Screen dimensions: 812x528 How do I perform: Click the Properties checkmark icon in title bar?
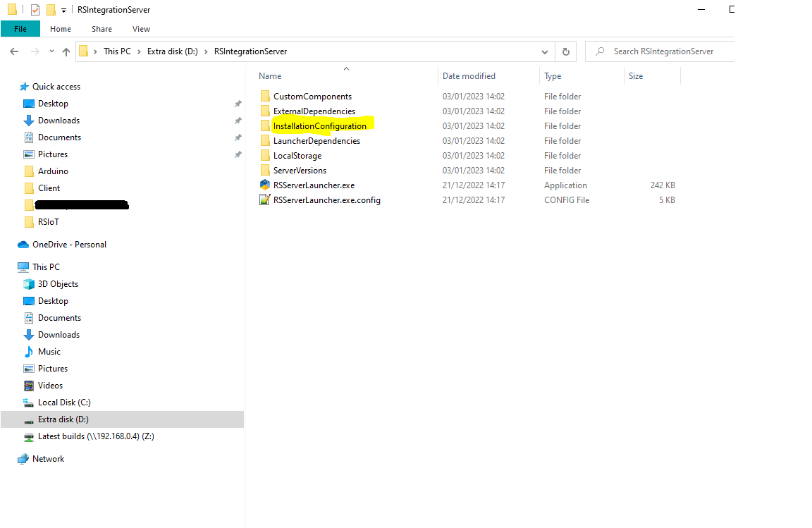click(35, 10)
